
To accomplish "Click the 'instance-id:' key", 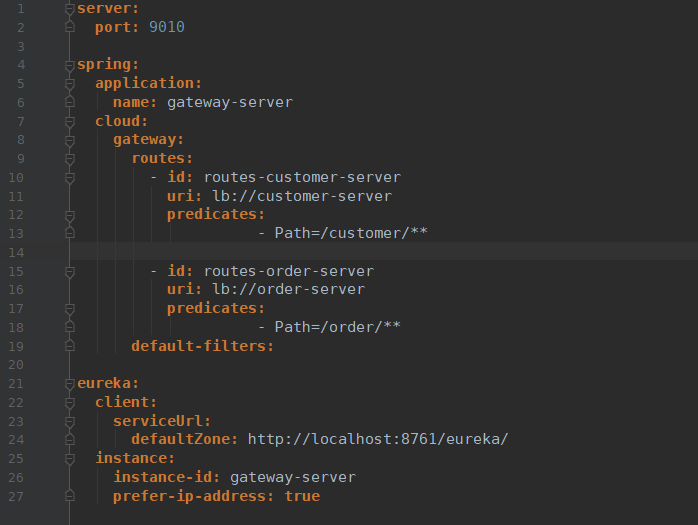I will click(167, 477).
